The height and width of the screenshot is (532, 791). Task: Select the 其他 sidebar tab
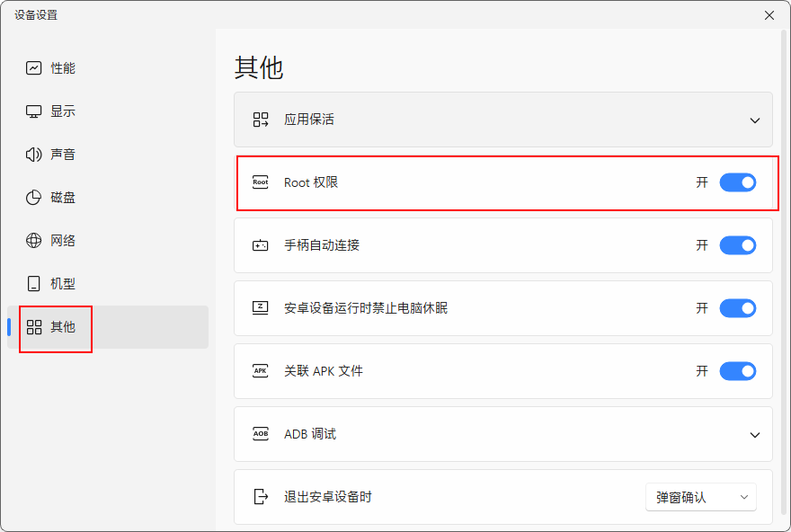[63, 327]
